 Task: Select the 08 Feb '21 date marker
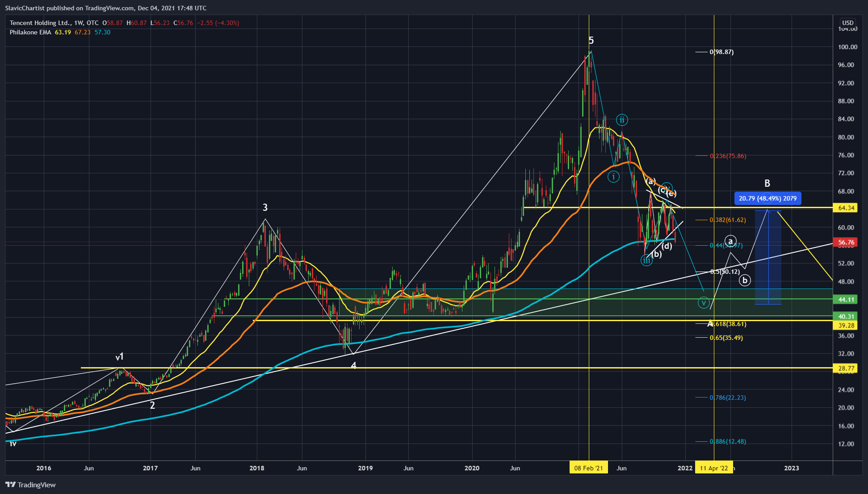coord(588,468)
